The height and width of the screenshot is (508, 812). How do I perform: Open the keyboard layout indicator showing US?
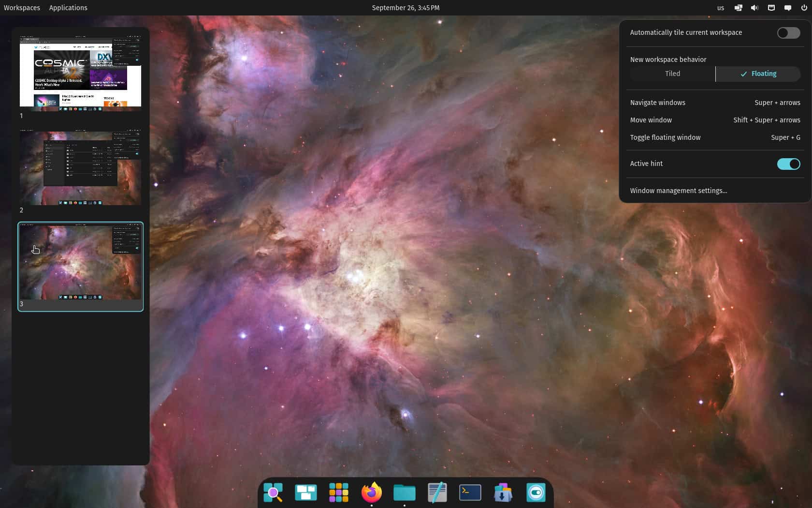(x=720, y=8)
